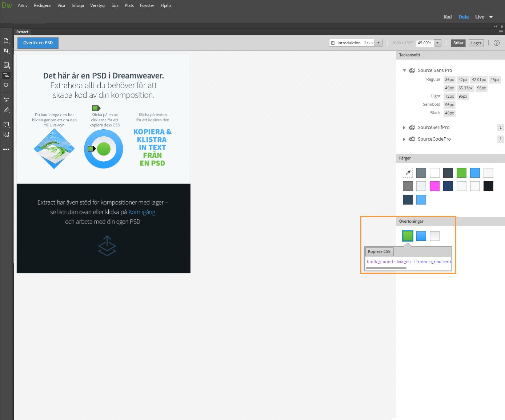Select the green color swatch in Färger
This screenshot has height=420, width=505.
(x=461, y=173)
